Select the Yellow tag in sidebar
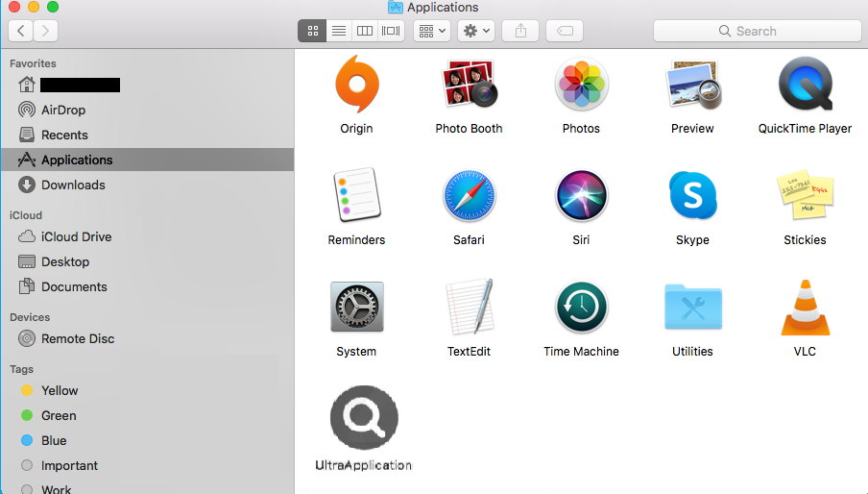868x494 pixels. [x=60, y=390]
